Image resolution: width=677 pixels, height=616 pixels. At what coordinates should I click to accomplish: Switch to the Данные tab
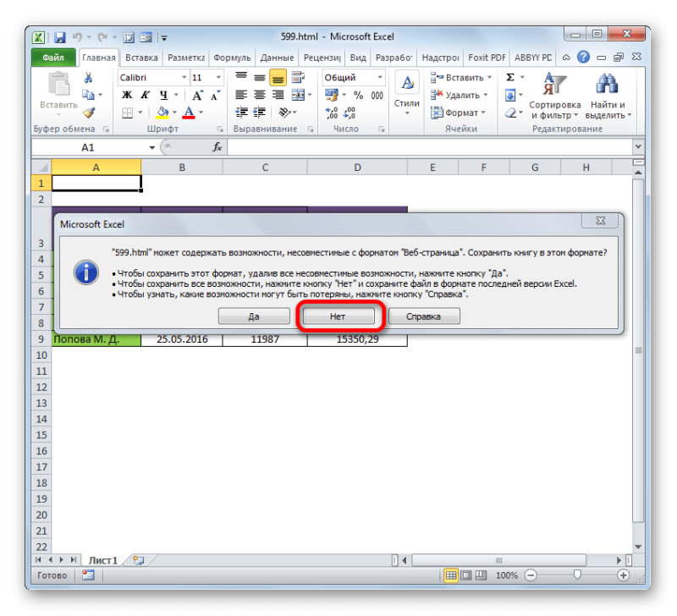click(x=277, y=58)
